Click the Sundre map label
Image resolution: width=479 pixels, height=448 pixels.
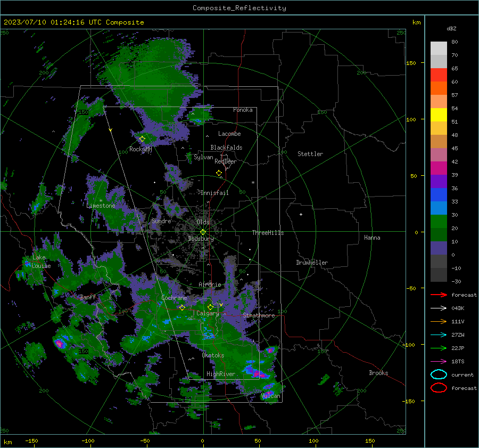pyautogui.click(x=161, y=221)
